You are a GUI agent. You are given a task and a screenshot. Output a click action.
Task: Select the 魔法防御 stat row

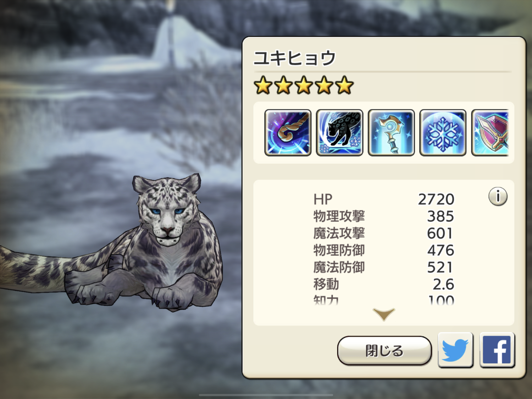click(x=384, y=267)
